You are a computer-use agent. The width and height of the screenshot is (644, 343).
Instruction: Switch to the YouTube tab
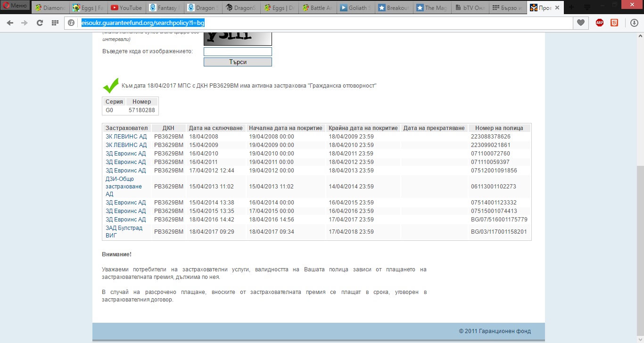pyautogui.click(x=126, y=8)
